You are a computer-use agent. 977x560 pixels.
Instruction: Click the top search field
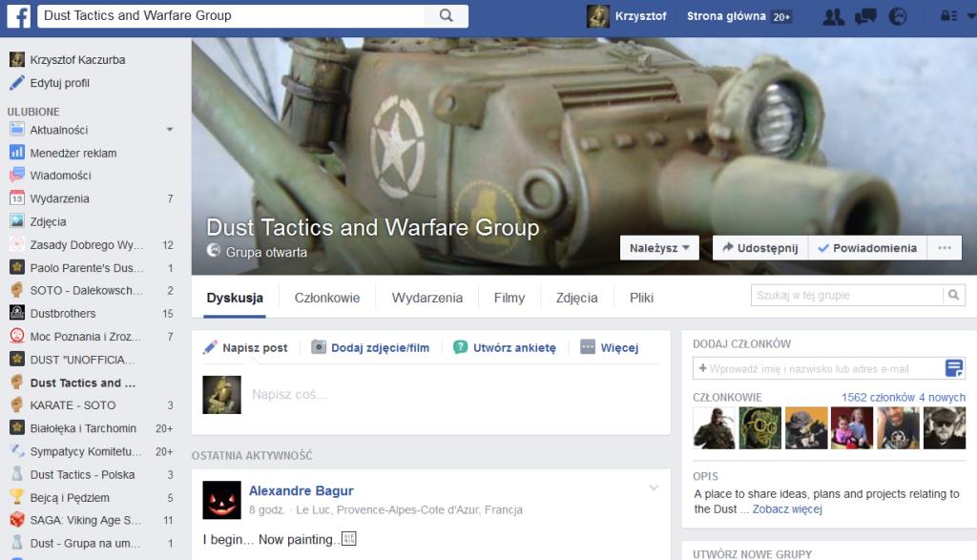(x=231, y=15)
